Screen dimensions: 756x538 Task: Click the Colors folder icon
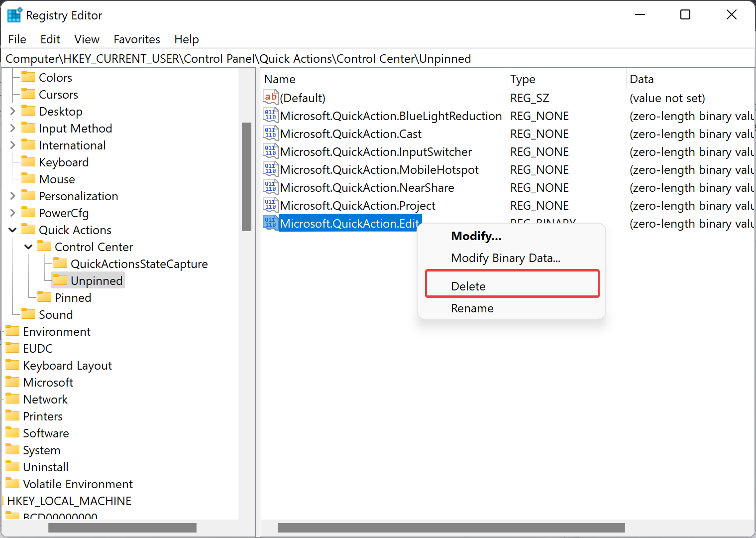pyautogui.click(x=28, y=77)
